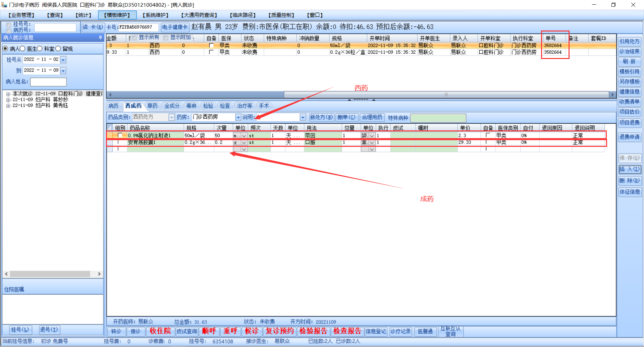Click the order list horizontal scrollbar thumb
Image resolution: width=644 pixels, height=347 pixels.
tap(446, 95)
